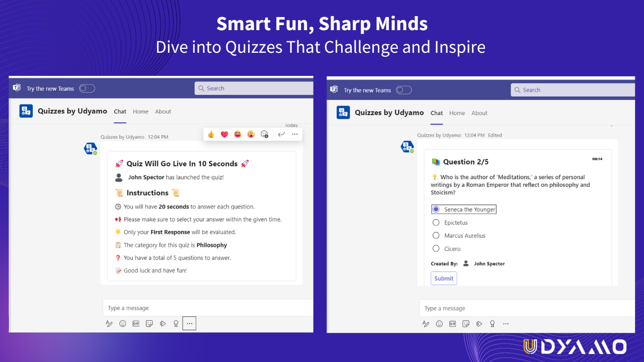Click Actions arrow icon in right window compose bar
This screenshot has height=362, width=644.
[x=479, y=324]
